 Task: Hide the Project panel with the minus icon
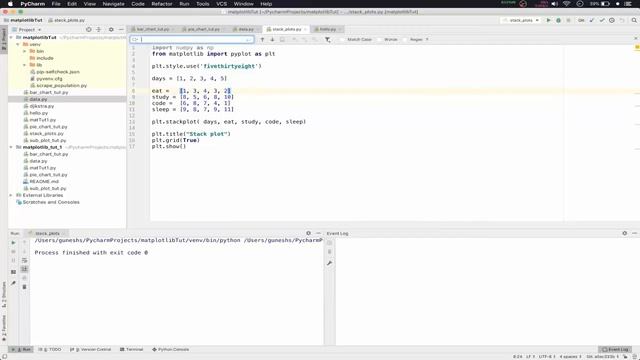click(121, 29)
